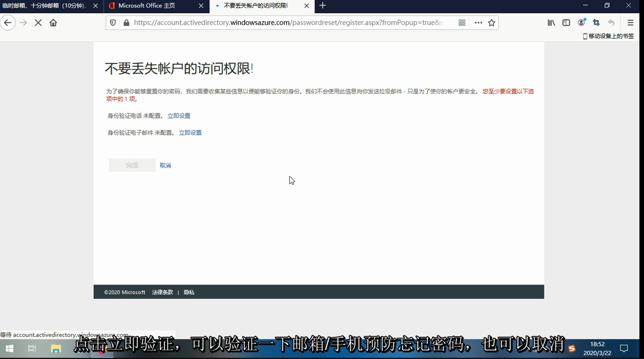Click the undo arrow toolbar icon
The image size is (644, 359).
(x=611, y=22)
